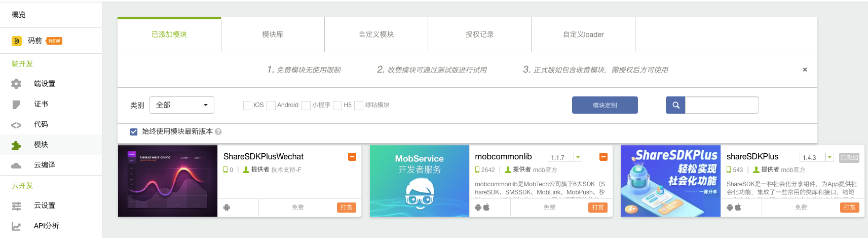Click the magnifier search button
The width and height of the screenshot is (868, 238).
click(x=675, y=105)
